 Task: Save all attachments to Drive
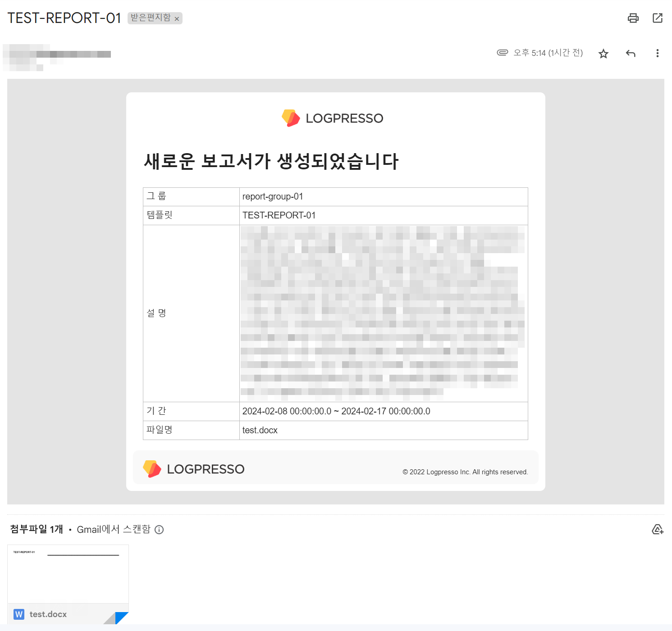(658, 529)
